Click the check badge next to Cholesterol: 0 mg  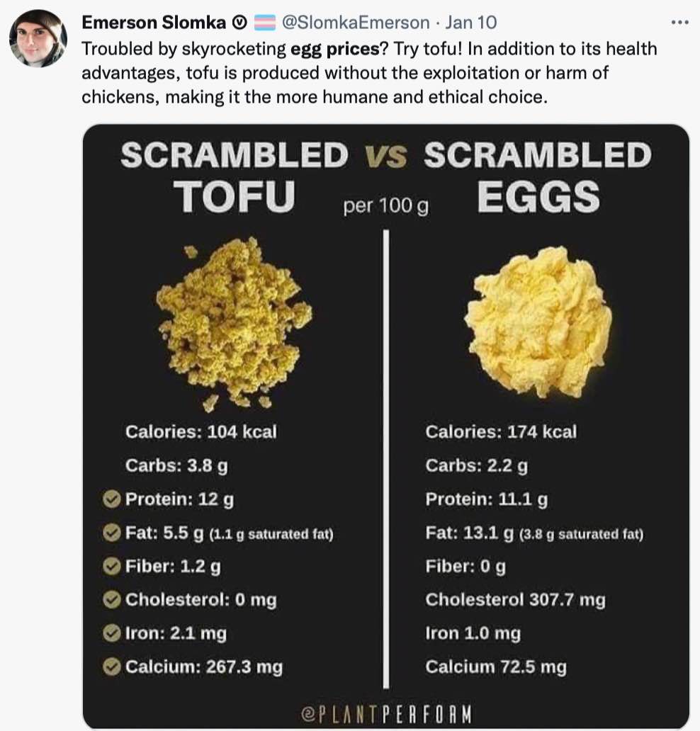(111, 599)
